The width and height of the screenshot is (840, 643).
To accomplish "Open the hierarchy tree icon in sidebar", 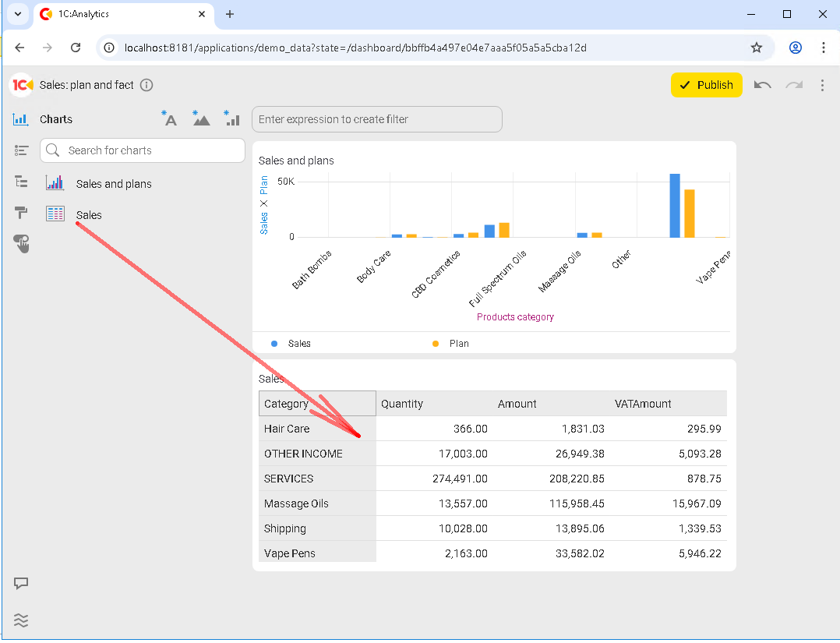I will 21,182.
